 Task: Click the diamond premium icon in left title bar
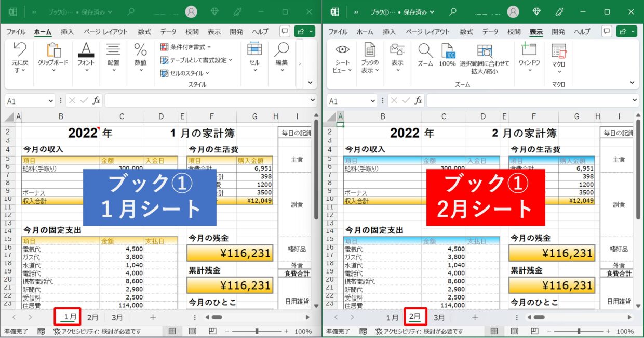point(215,11)
